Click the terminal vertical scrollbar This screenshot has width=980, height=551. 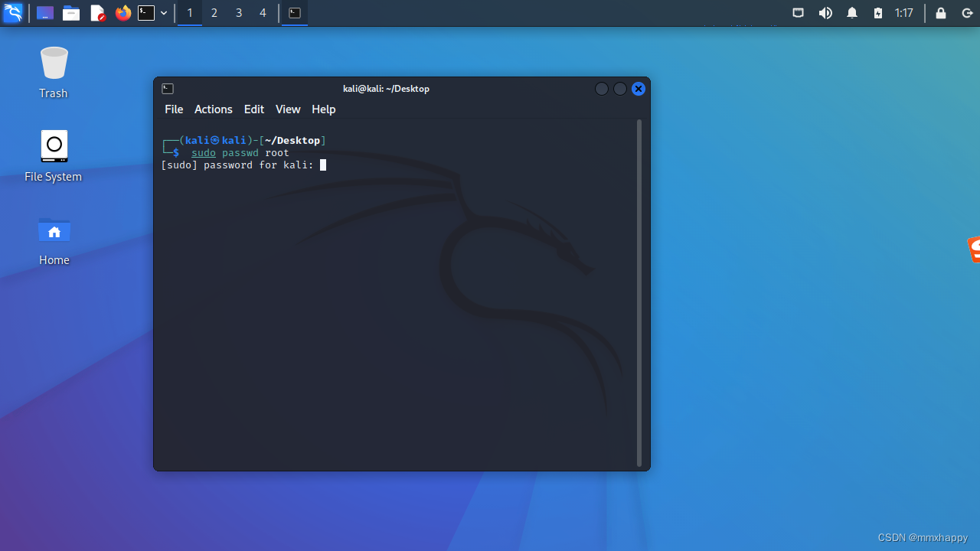pyautogui.click(x=639, y=293)
